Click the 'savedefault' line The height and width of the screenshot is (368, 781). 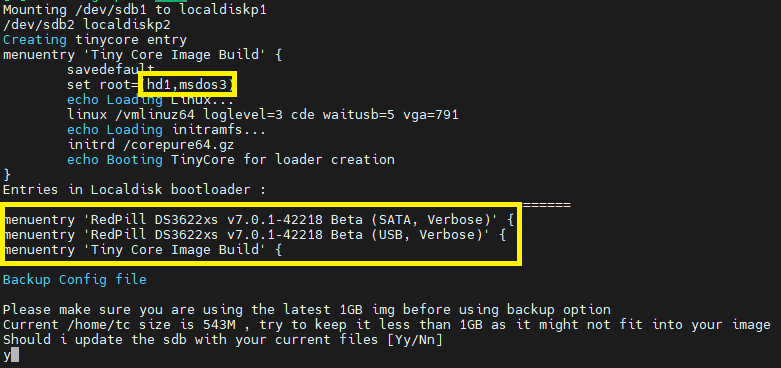pos(111,70)
